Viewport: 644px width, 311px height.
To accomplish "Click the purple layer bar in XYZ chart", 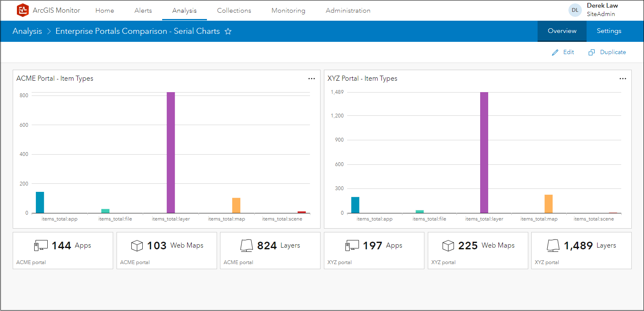I will coord(484,153).
